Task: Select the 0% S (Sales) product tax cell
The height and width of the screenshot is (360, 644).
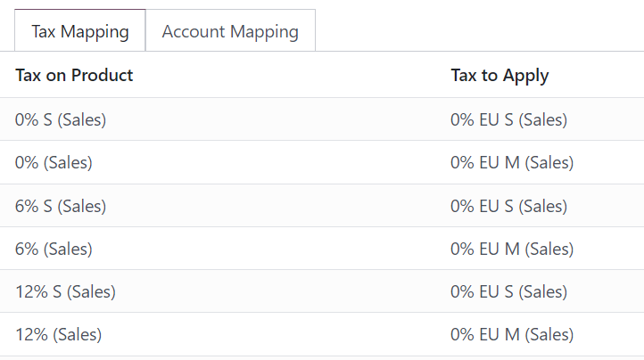Action: click(x=61, y=119)
